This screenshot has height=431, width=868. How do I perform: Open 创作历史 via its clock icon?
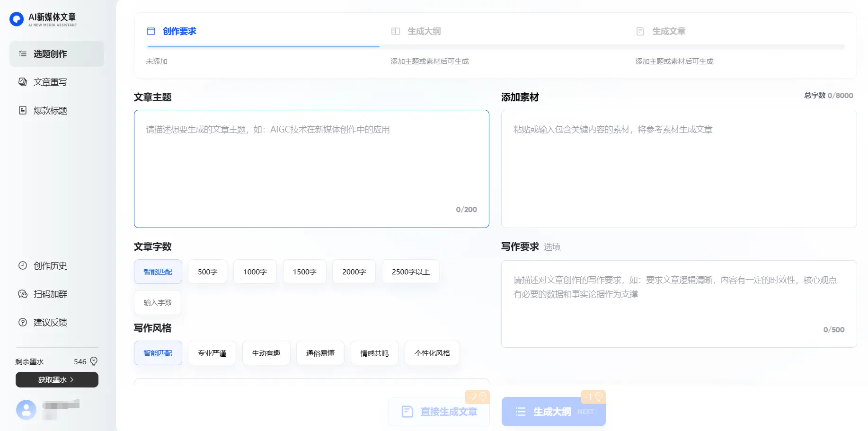tap(23, 265)
